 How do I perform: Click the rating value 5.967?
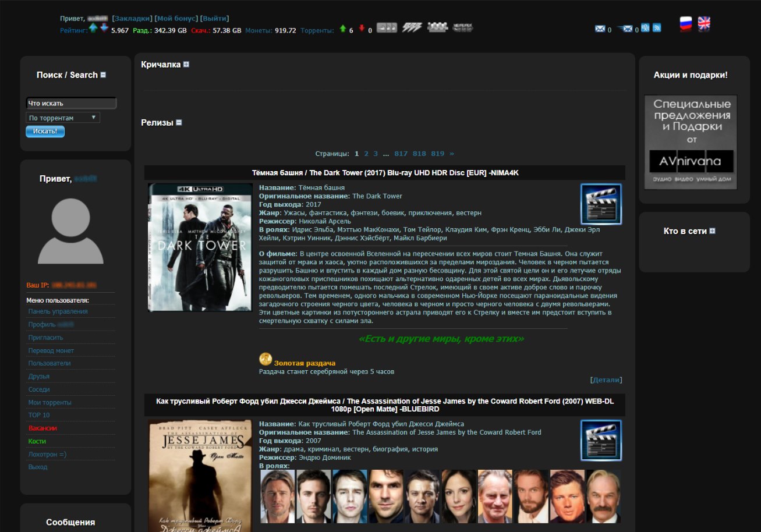pos(120,30)
